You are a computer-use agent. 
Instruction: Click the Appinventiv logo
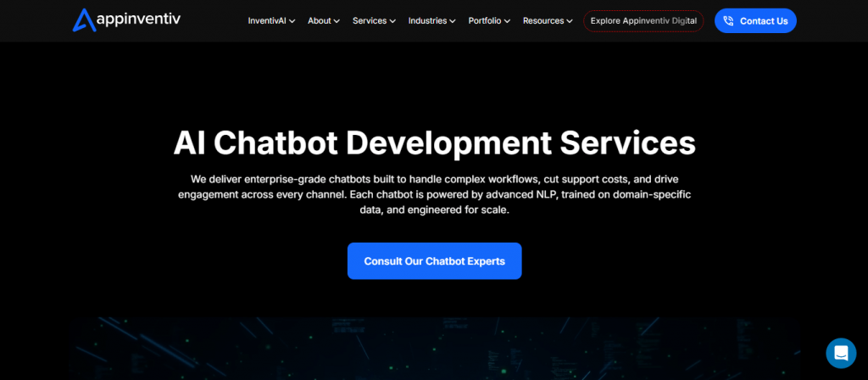[x=126, y=20]
